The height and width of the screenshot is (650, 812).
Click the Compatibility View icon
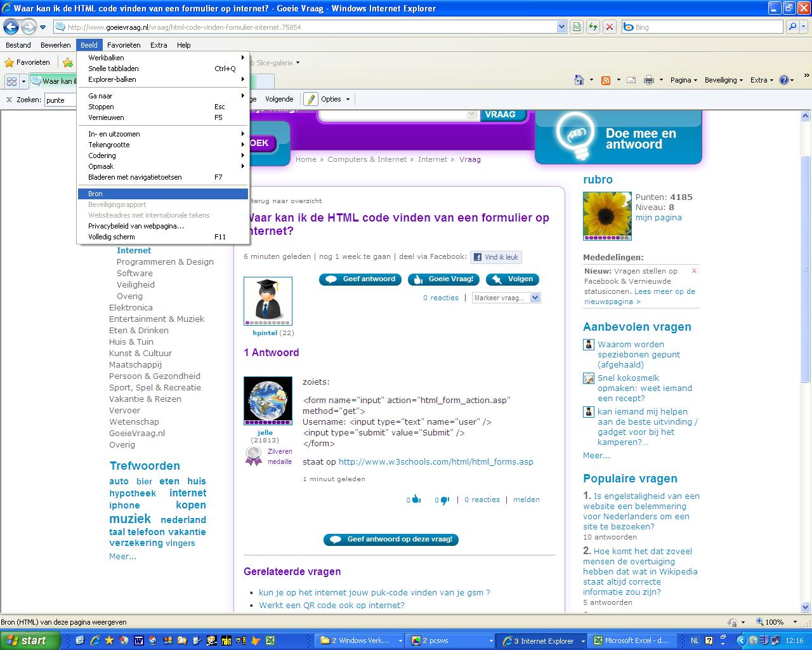coord(577,27)
